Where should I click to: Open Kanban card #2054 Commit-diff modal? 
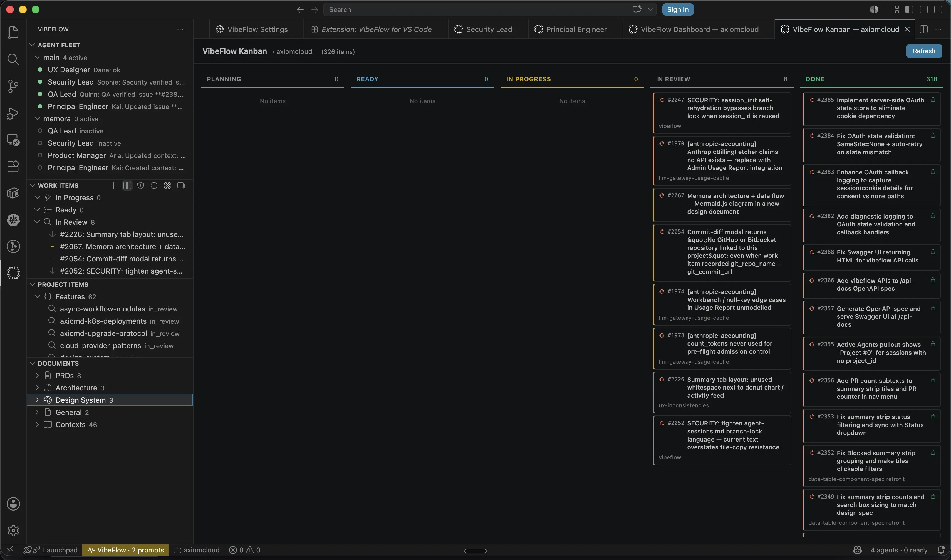point(722,252)
